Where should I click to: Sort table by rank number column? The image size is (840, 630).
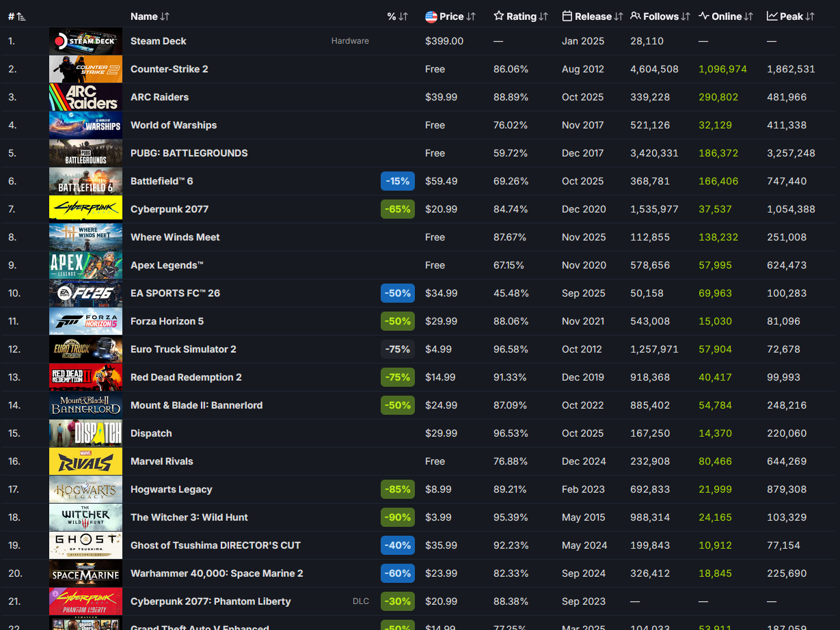pos(17,16)
